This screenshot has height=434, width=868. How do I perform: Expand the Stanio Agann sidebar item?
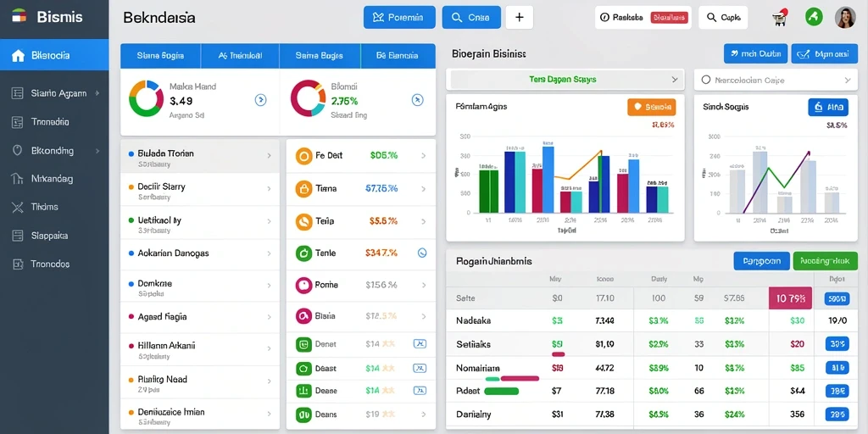pyautogui.click(x=54, y=93)
